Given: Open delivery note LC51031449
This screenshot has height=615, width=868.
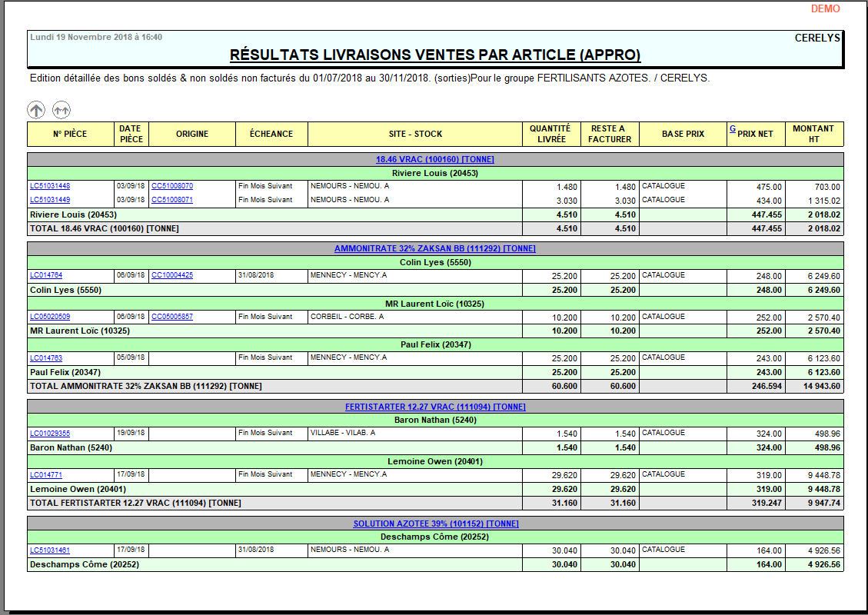Looking at the screenshot, I should tap(50, 200).
